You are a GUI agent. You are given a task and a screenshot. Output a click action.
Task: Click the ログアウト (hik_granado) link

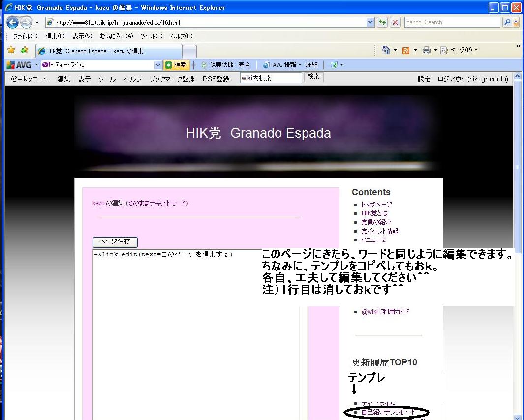tap(472, 79)
